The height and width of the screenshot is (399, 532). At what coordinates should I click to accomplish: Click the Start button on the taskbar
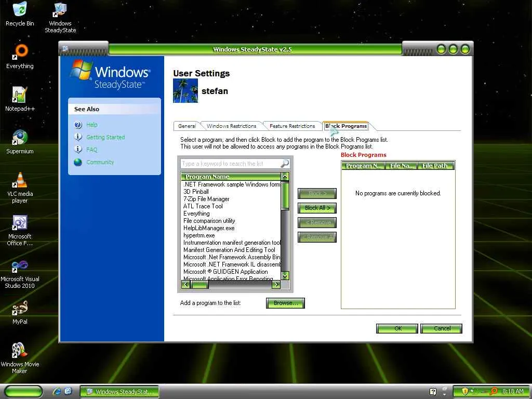tap(23, 392)
